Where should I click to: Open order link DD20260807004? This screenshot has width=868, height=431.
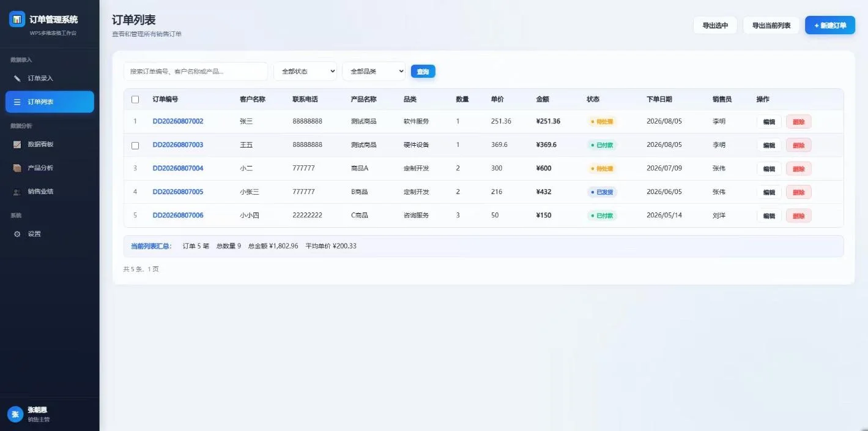coord(178,168)
